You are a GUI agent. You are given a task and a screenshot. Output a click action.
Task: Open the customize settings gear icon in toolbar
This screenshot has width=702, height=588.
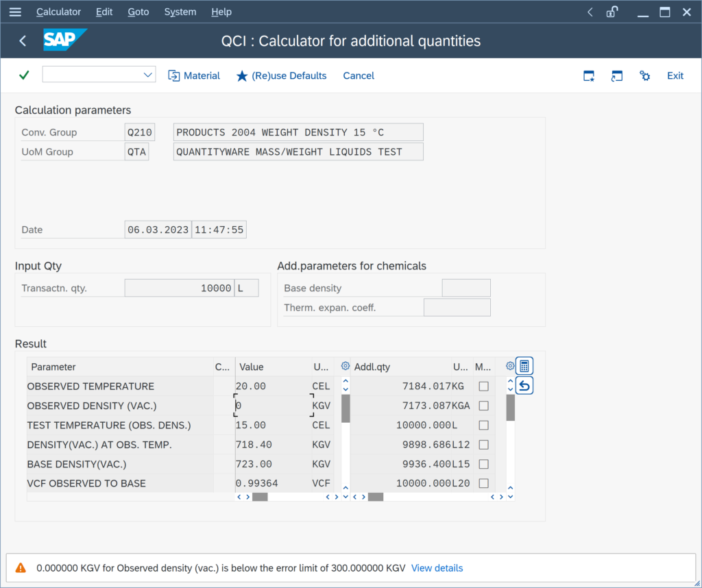click(x=644, y=75)
